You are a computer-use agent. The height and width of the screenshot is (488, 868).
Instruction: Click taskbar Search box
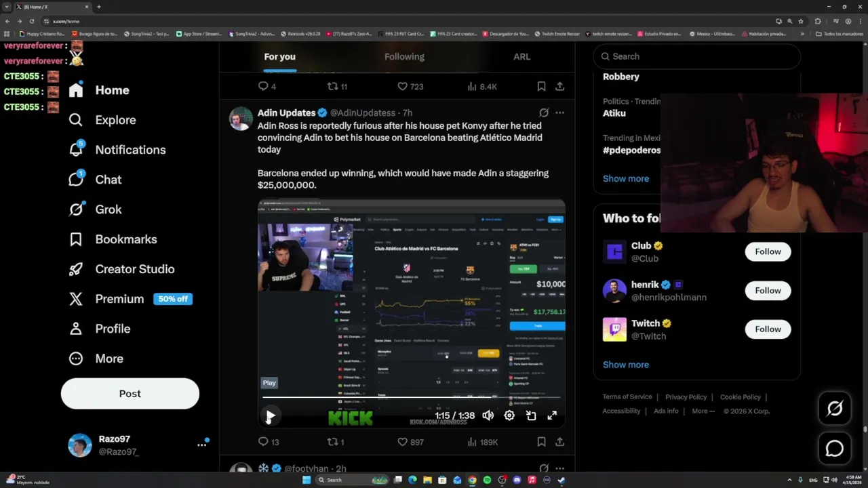(351, 480)
